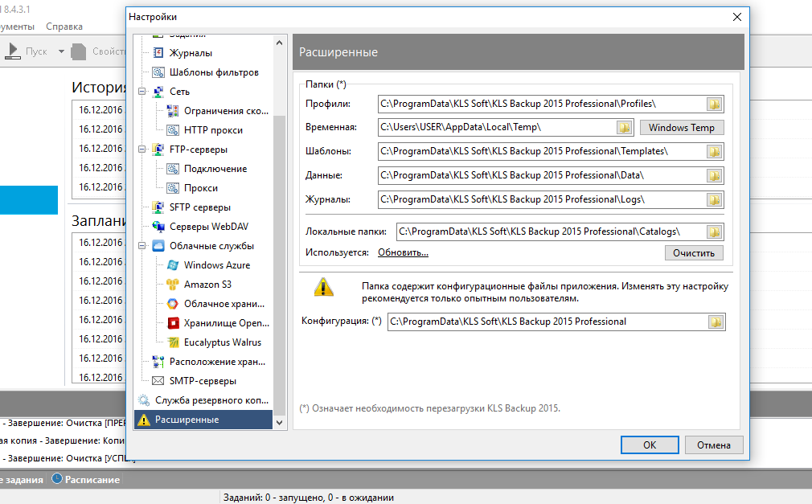Select Шаблоны фильтров in the tree

click(x=214, y=72)
